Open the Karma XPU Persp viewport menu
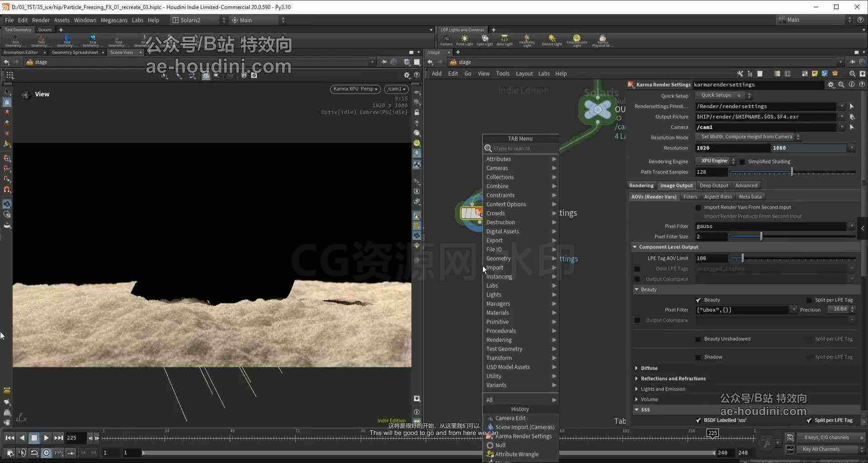This screenshot has width=868, height=463. point(355,89)
